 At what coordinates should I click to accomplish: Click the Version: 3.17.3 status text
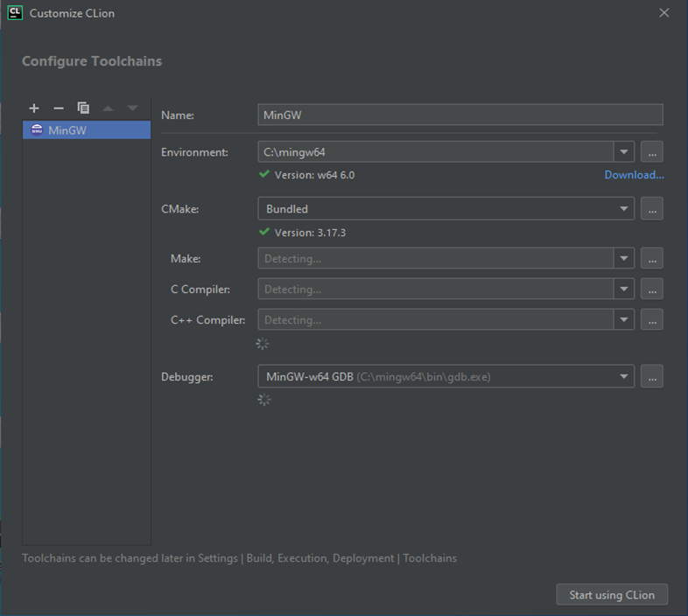coord(310,233)
